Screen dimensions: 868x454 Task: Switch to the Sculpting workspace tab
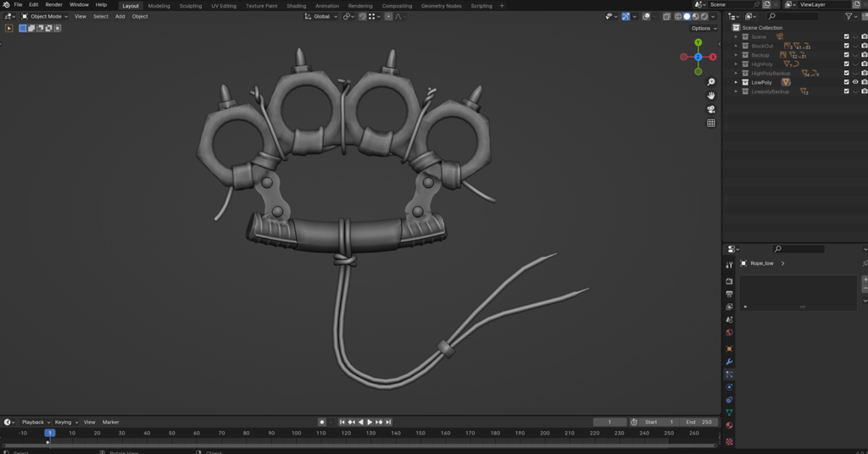pos(191,5)
